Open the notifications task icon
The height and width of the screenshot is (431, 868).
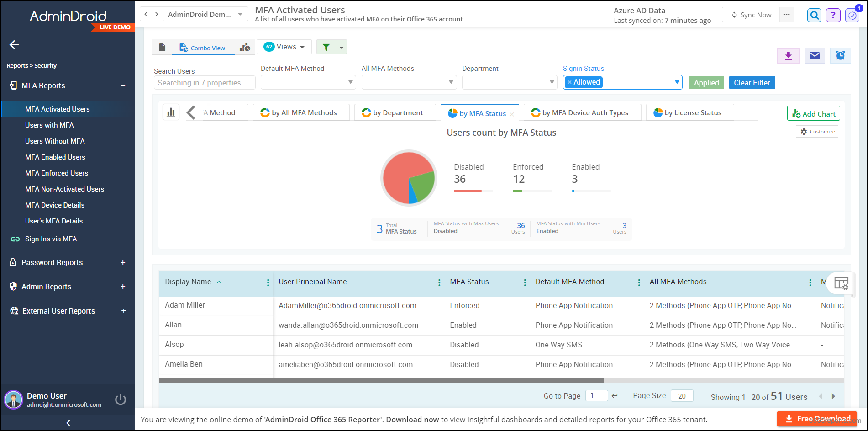[852, 16]
